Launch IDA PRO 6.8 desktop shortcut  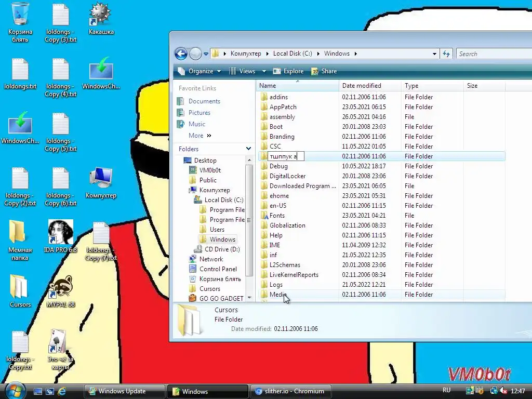(x=60, y=236)
